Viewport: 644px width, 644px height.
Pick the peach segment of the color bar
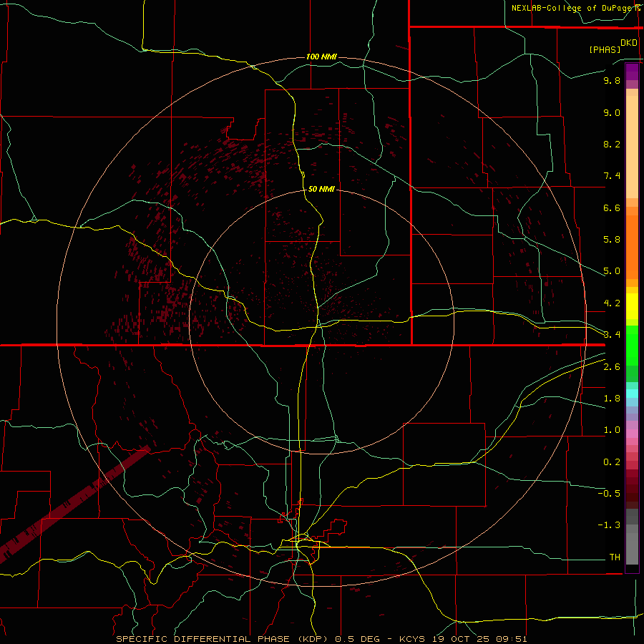(x=632, y=147)
